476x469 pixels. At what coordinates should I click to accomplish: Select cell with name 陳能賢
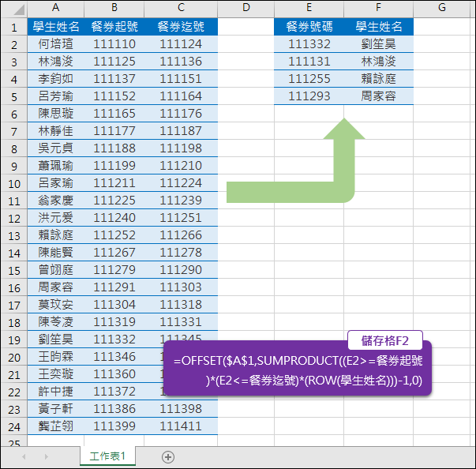click(56, 252)
